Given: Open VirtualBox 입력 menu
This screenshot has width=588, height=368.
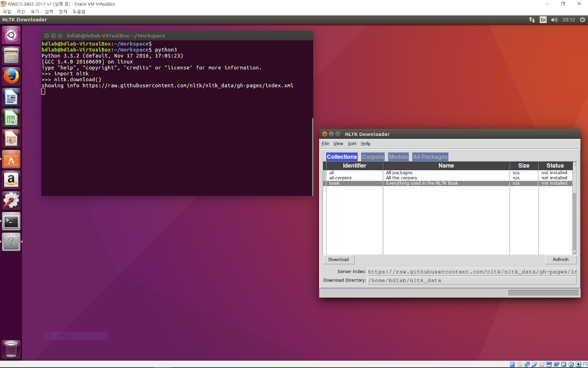Looking at the screenshot, I should click(x=49, y=11).
